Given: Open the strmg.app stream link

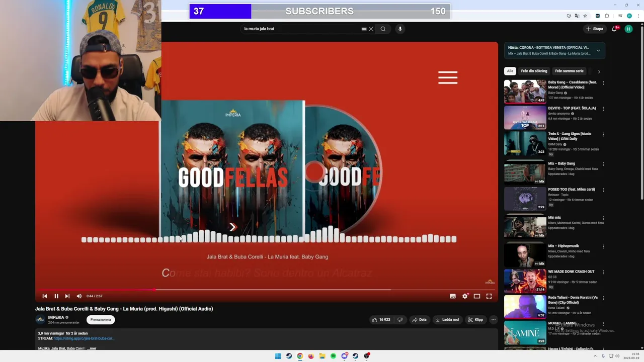Looking at the screenshot, I should pyautogui.click(x=84, y=338).
